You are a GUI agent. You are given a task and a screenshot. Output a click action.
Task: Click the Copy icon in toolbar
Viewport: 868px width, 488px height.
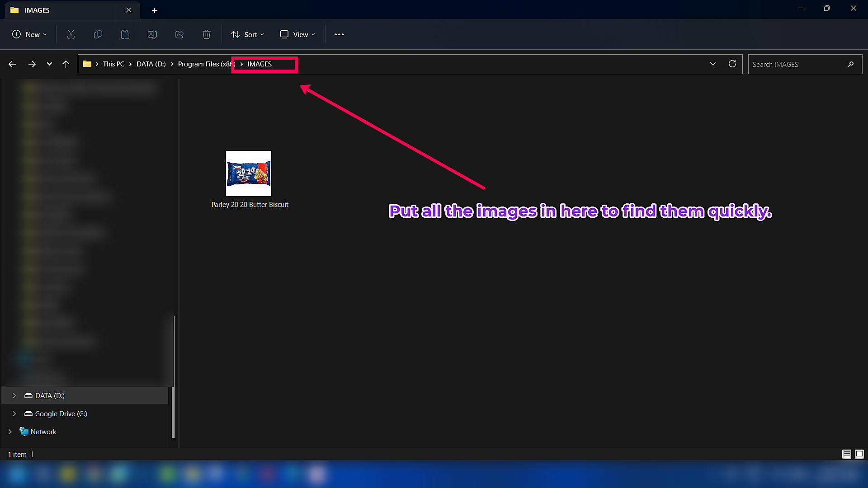point(98,34)
